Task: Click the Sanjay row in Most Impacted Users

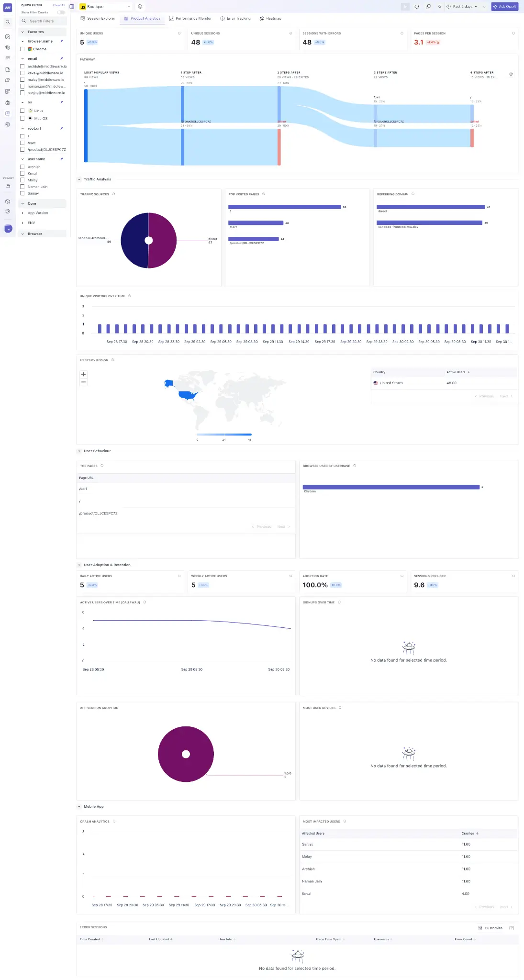Action: (x=409, y=845)
